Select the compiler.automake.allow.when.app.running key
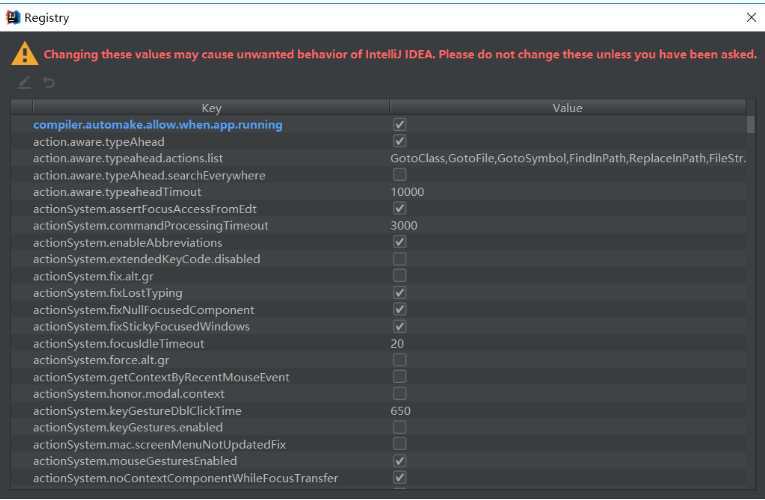 (x=158, y=125)
